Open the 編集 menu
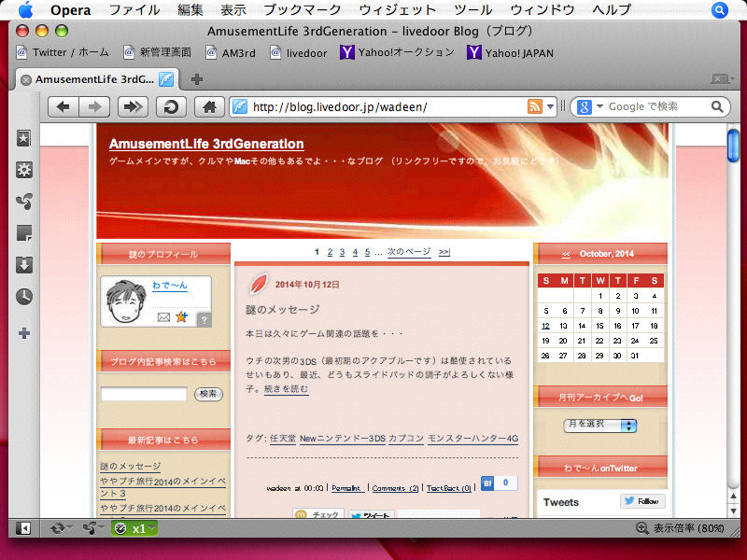 click(190, 9)
